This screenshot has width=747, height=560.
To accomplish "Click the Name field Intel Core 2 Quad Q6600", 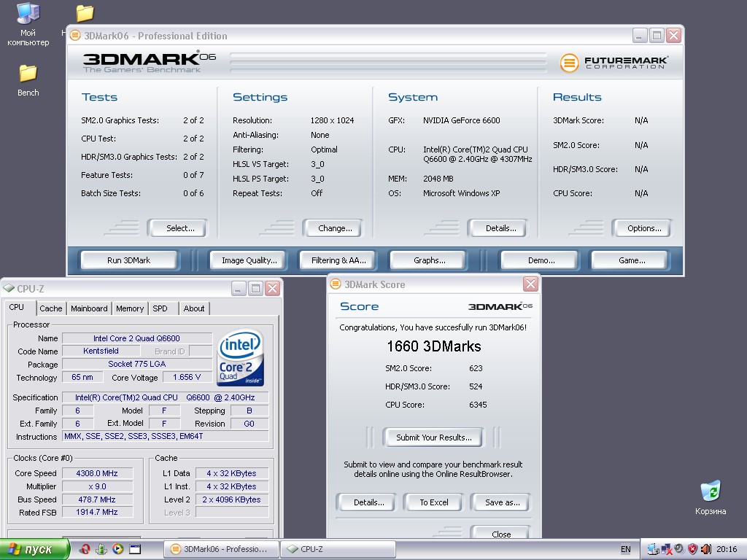I will click(x=136, y=338).
